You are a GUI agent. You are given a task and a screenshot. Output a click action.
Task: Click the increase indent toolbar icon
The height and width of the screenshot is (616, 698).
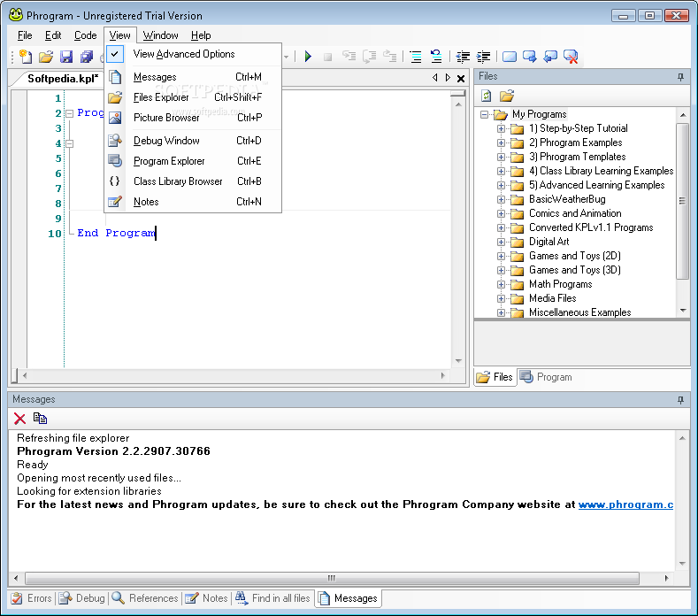(x=483, y=57)
